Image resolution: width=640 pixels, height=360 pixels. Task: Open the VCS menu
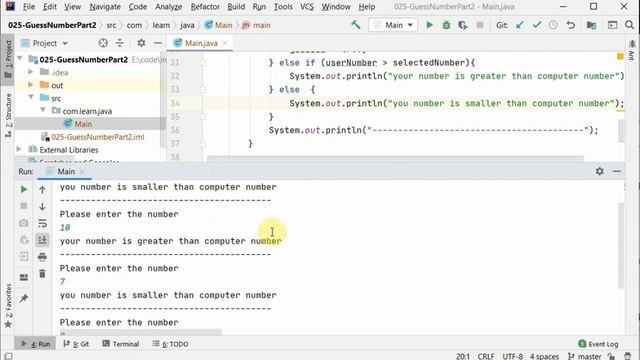pos(307,7)
